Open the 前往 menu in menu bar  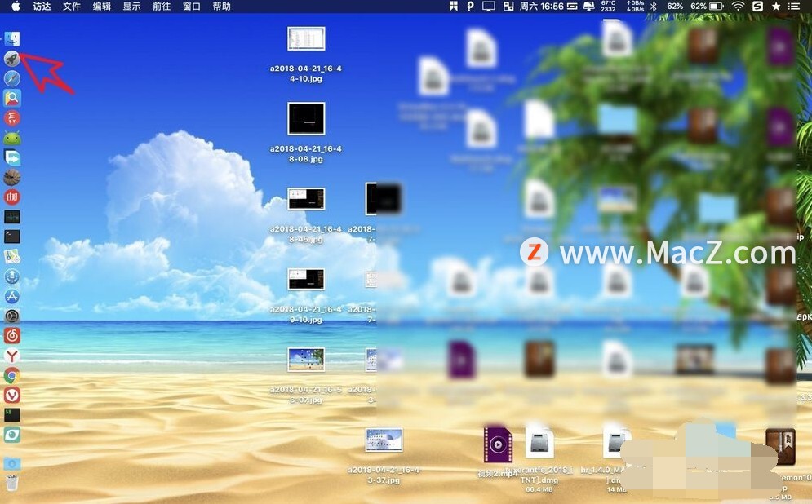162,7
